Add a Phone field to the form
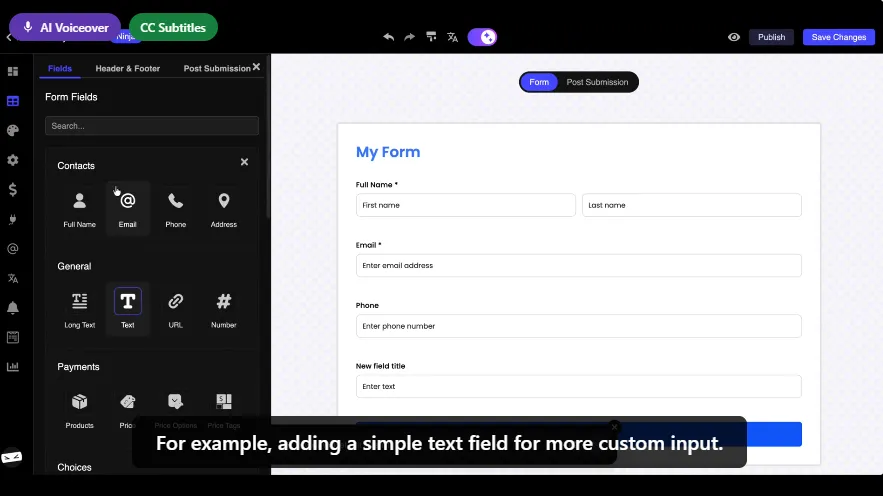Screen dimensions: 883x496 tap(176, 208)
